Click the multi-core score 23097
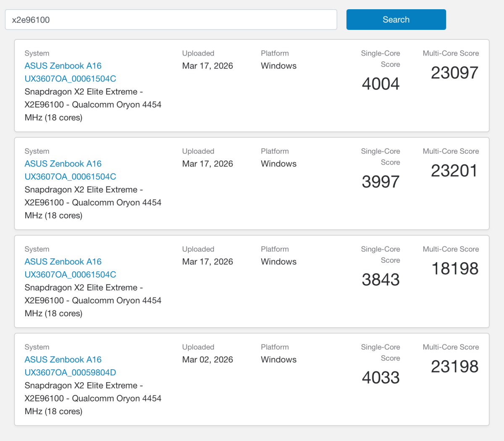Image resolution: width=504 pixels, height=441 pixels. (x=454, y=73)
